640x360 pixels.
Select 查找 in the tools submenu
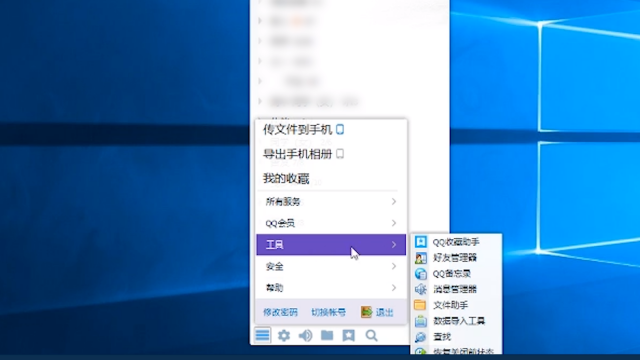coord(456,337)
